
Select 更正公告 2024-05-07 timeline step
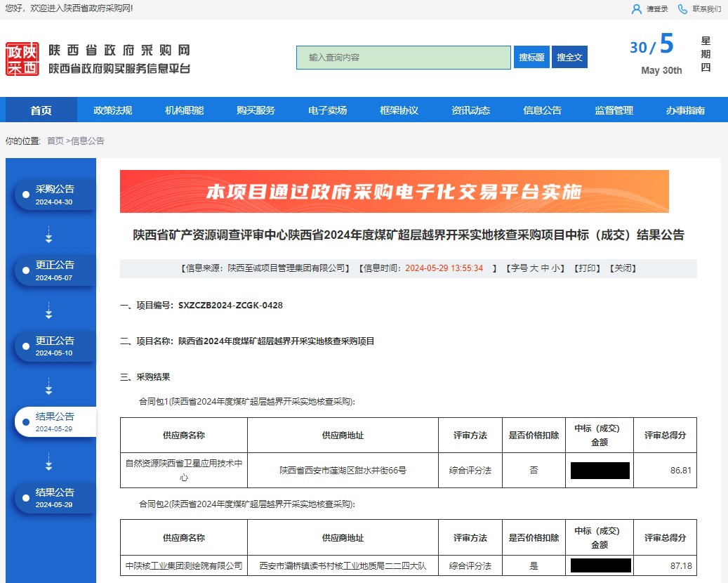pos(55,270)
